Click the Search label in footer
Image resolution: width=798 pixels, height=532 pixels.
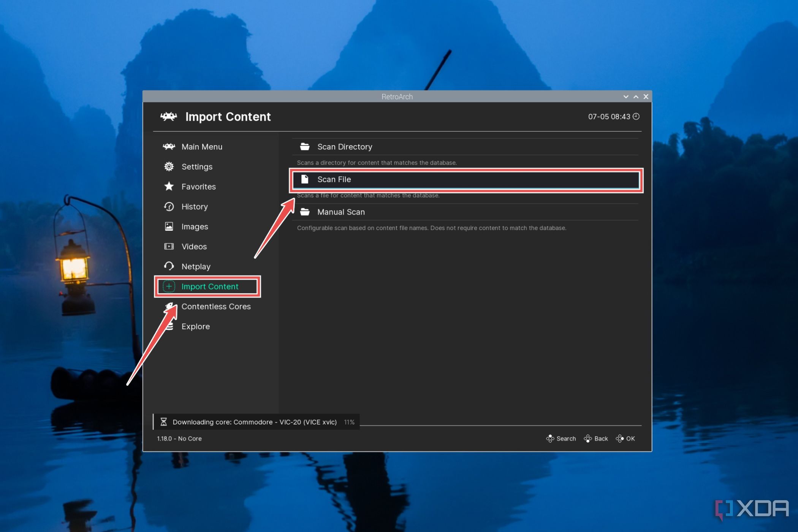pos(566,439)
